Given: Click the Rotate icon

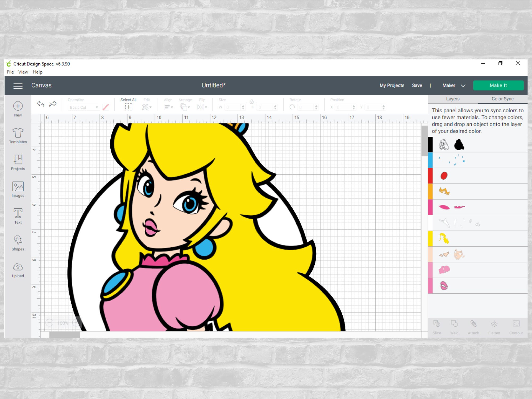Looking at the screenshot, I should coord(292,107).
